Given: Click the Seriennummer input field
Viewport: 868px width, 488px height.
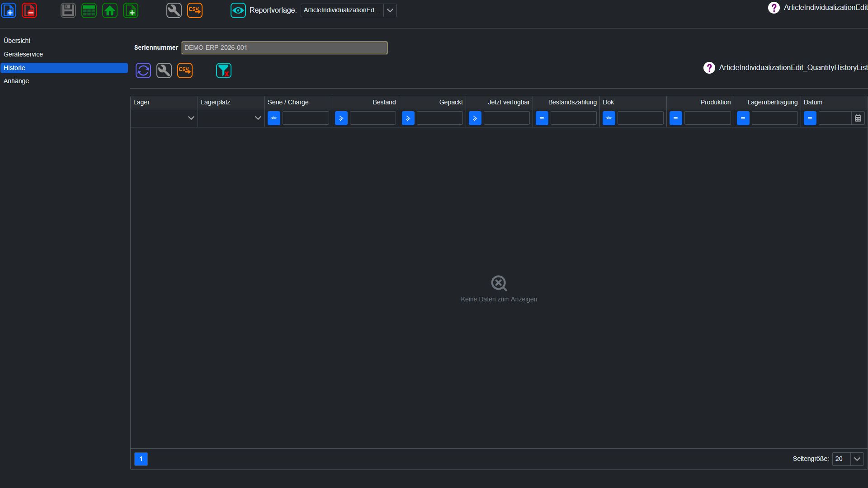Looking at the screenshot, I should click(284, 47).
